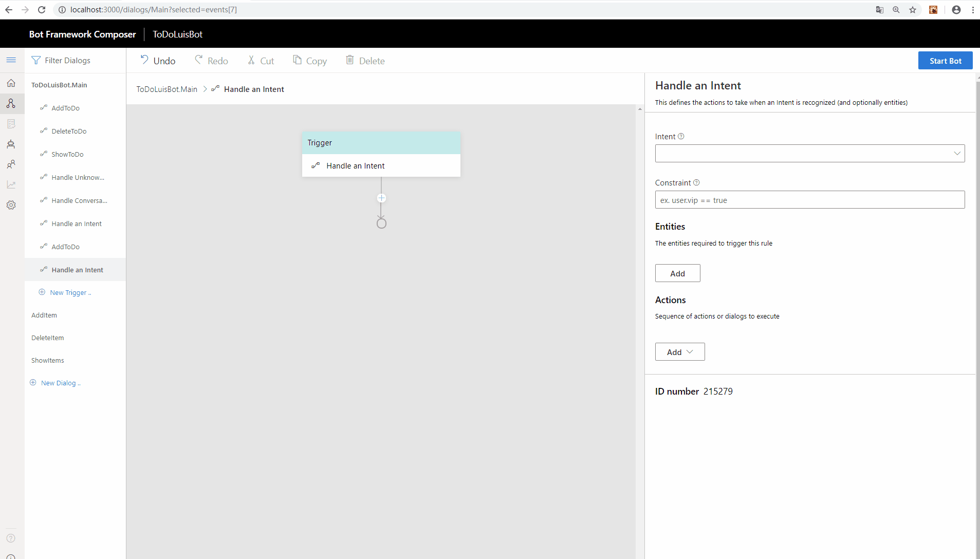Screen dimensions: 980x559
Task: Click the end circle of the flow
Action: (381, 223)
